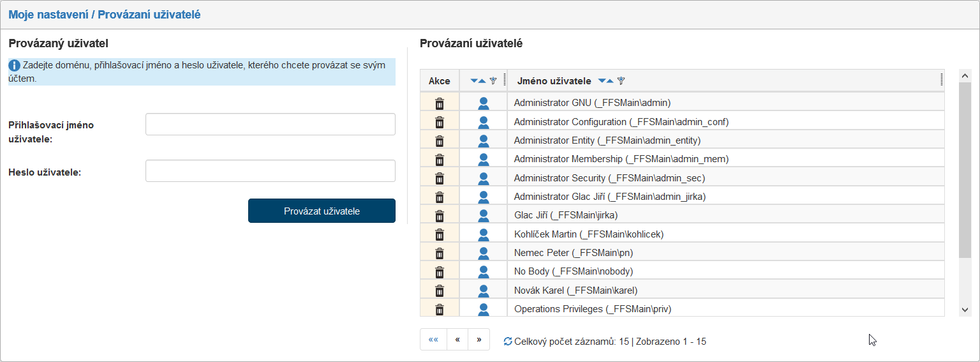The image size is (980, 362).
Task: Go to first page of records
Action: (433, 340)
